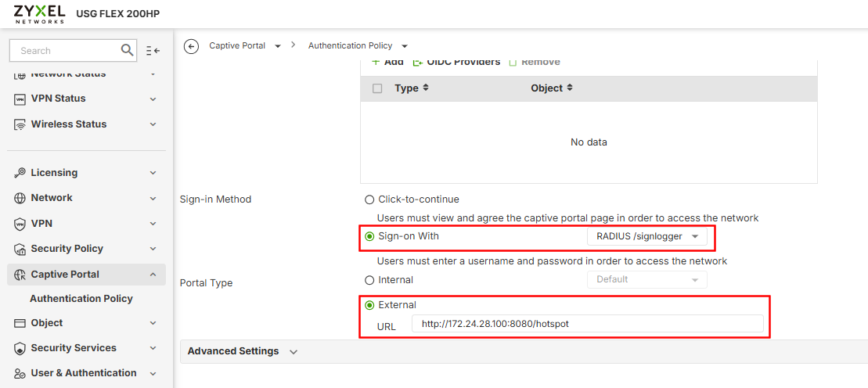Select Click-to-continue sign-in method
The width and height of the screenshot is (868, 388).
(369, 199)
